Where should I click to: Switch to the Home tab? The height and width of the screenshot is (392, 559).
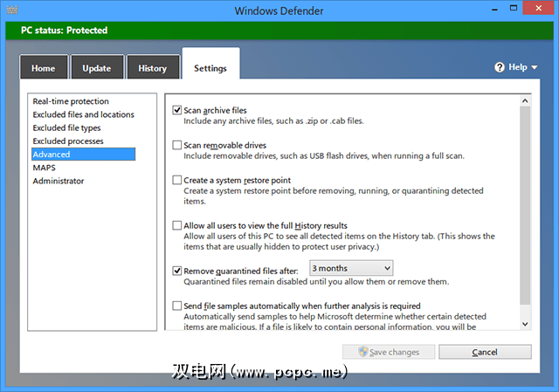point(43,68)
